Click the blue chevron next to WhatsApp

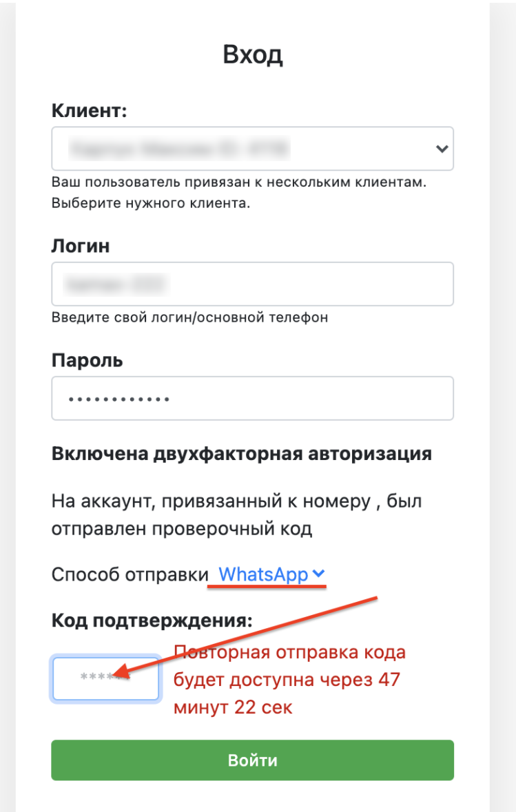pos(317,573)
